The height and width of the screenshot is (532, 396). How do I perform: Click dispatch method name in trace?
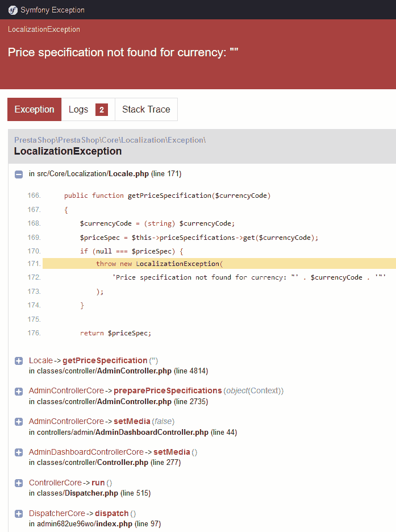[x=111, y=513]
